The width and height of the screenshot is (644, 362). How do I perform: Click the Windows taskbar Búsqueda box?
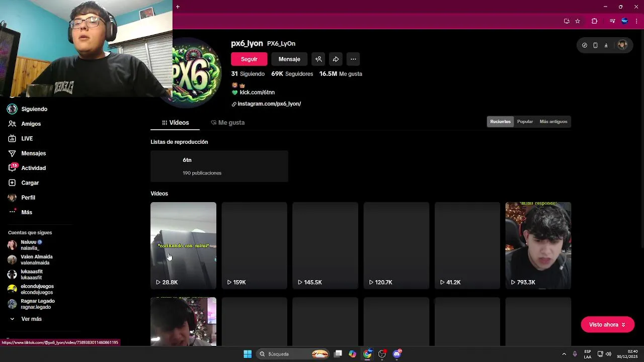(x=294, y=354)
